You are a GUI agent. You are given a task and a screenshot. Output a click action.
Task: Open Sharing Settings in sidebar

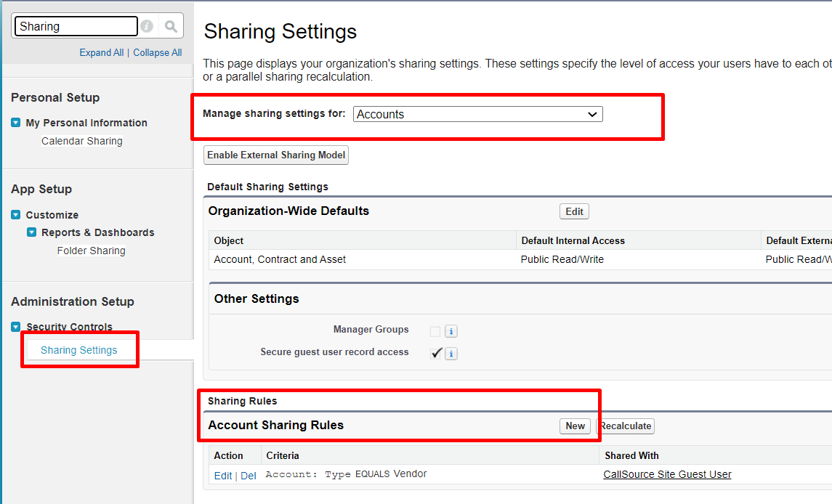pos(79,350)
